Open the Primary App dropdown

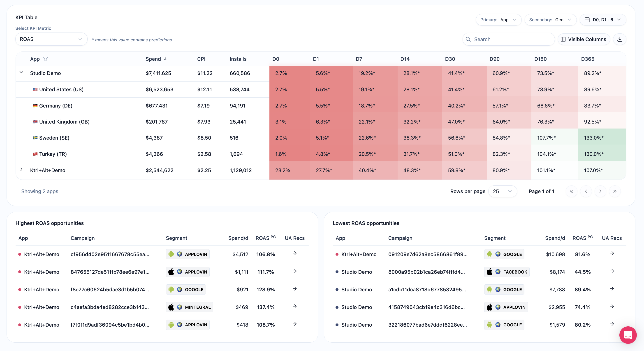click(498, 20)
